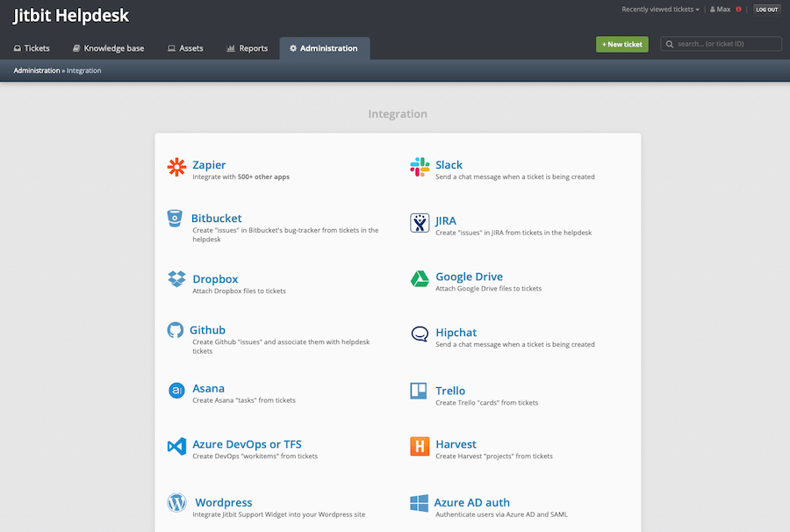Click the Azure DevOps Visual Studio icon
The image size is (790, 532).
pyautogui.click(x=176, y=446)
